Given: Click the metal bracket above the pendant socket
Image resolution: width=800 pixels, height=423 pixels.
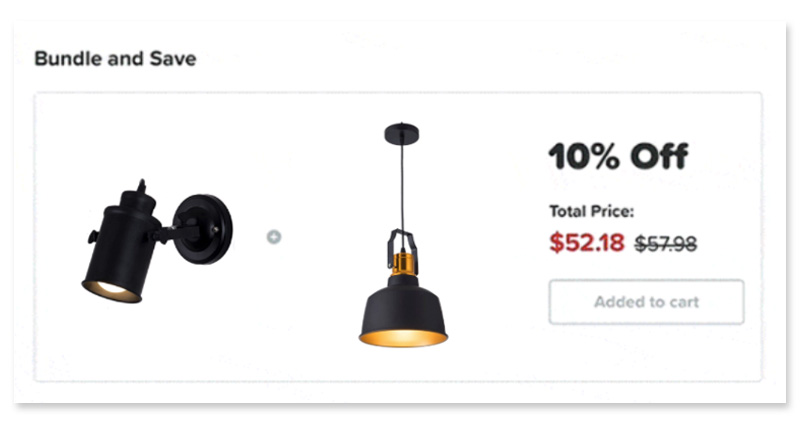Looking at the screenshot, I should pos(403,245).
